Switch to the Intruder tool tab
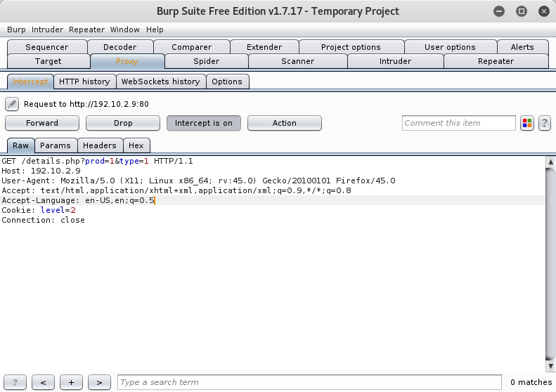This screenshot has width=556, height=392. (395, 61)
